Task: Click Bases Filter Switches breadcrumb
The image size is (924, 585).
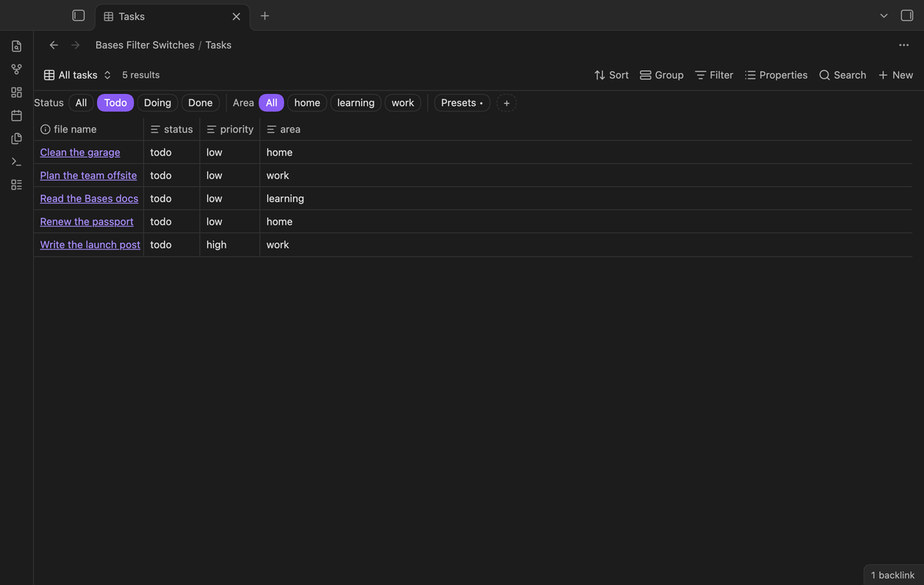Action: pyautogui.click(x=145, y=45)
